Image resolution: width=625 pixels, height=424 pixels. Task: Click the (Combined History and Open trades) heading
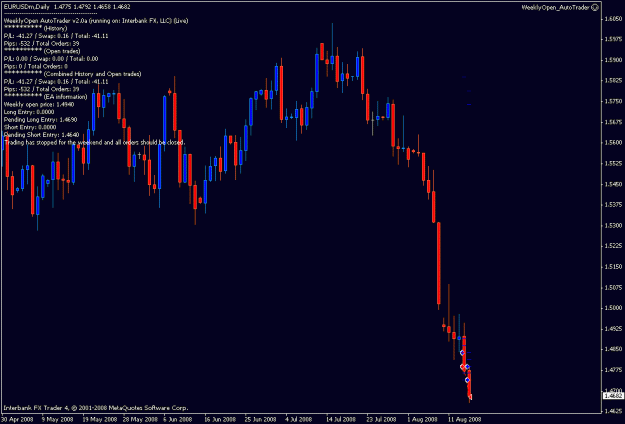[92, 74]
